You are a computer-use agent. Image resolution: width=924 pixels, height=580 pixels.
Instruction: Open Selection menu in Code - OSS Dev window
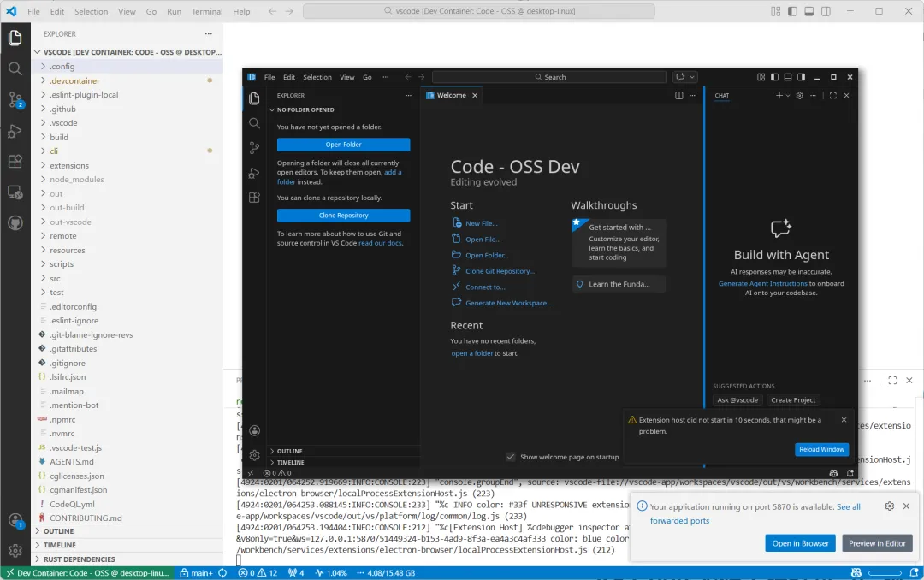pyautogui.click(x=317, y=77)
